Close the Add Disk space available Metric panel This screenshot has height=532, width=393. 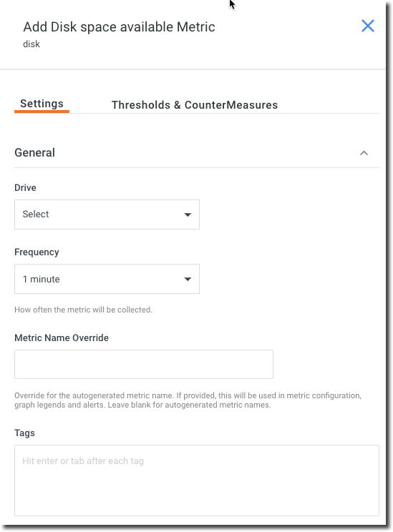point(367,26)
